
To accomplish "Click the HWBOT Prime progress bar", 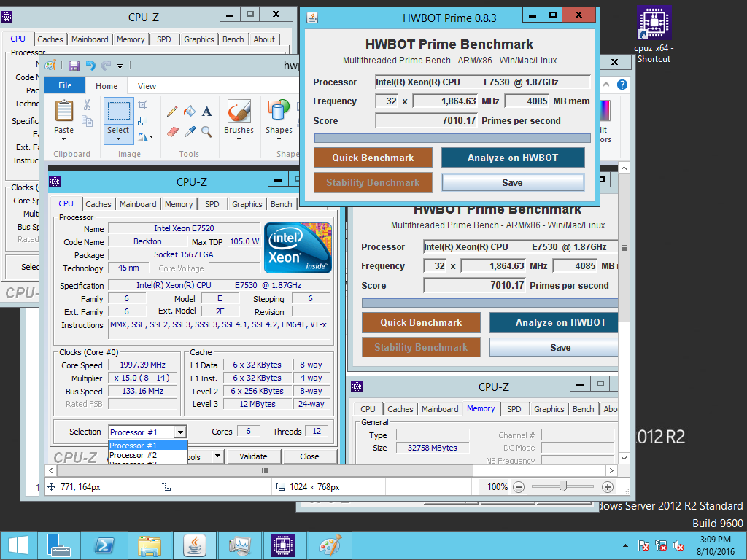I will 452,138.
